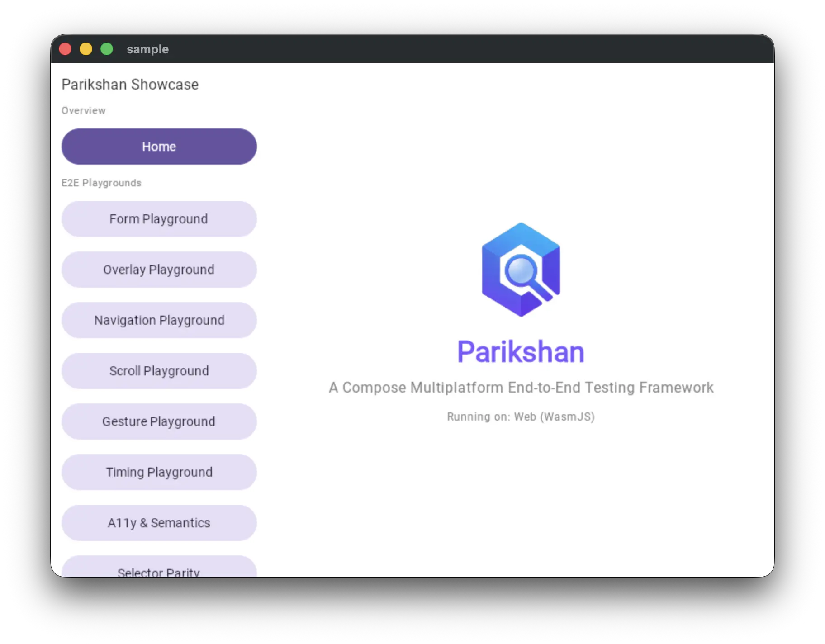
Task: Click the Parikshan title text
Action: [521, 352]
